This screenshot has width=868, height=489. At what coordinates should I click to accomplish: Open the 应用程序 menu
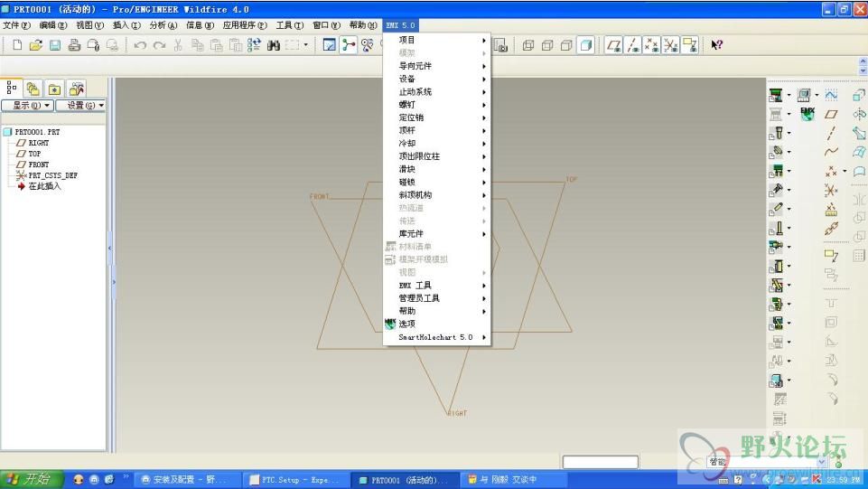tap(245, 25)
